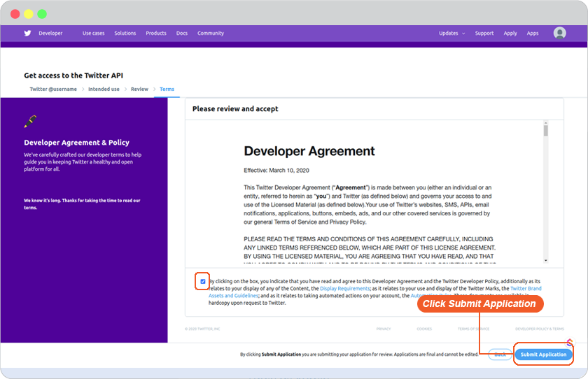
Task: Click the agreement scrollbar thumb
Action: (x=545, y=131)
